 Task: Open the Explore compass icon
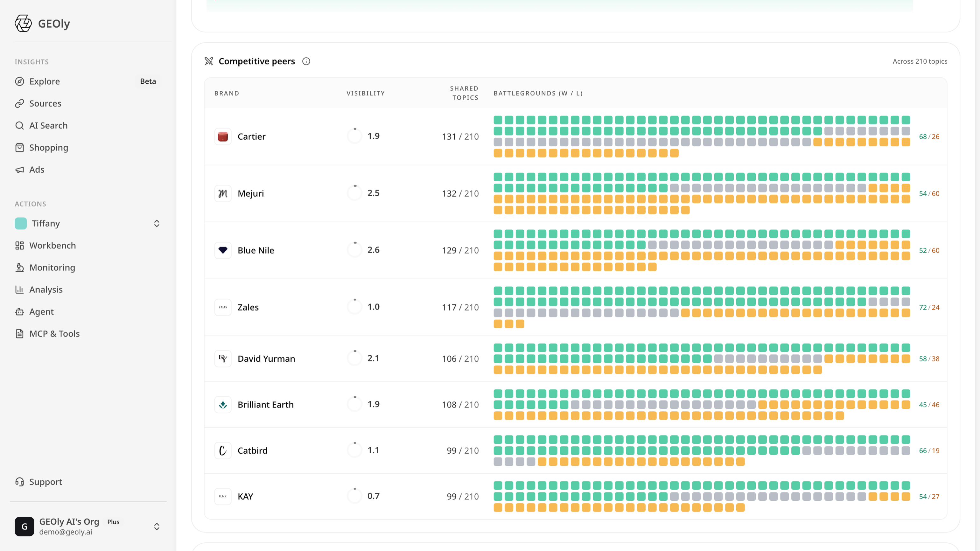pyautogui.click(x=19, y=81)
